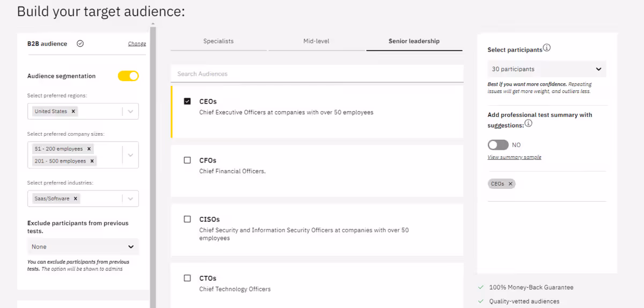Click the Exclude participants from previous tests heading
This screenshot has height=308, width=644.
[78, 227]
